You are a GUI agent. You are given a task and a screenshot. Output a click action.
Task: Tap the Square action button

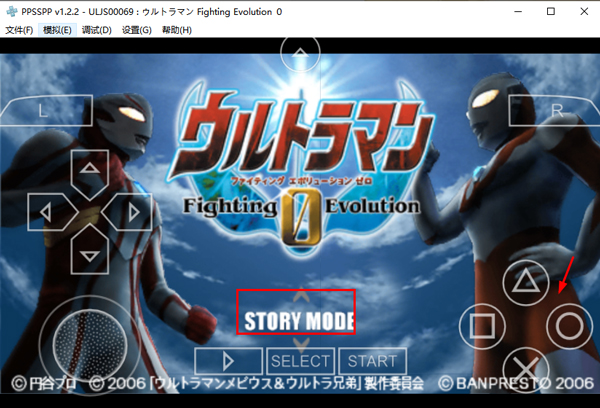click(x=482, y=326)
